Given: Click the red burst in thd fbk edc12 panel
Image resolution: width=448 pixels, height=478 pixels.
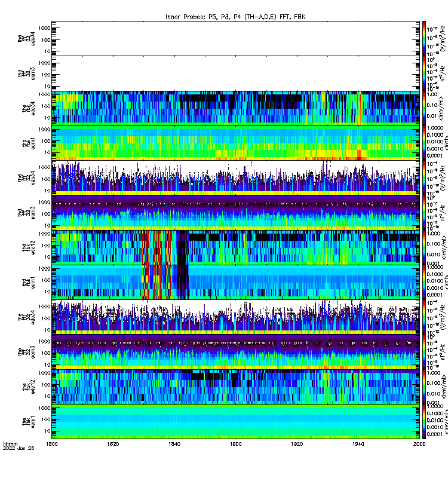Looking at the screenshot, I should click(x=157, y=247).
